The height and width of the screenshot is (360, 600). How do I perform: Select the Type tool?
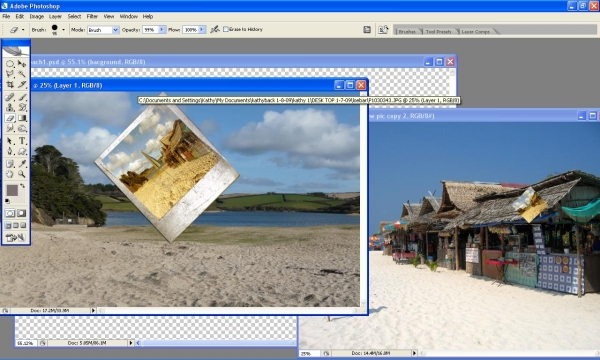pos(22,141)
